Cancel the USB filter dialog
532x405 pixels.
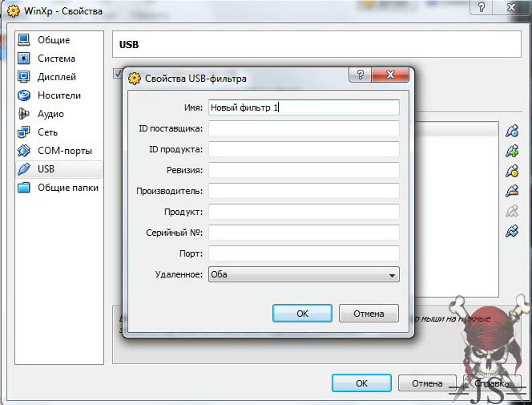coord(369,314)
